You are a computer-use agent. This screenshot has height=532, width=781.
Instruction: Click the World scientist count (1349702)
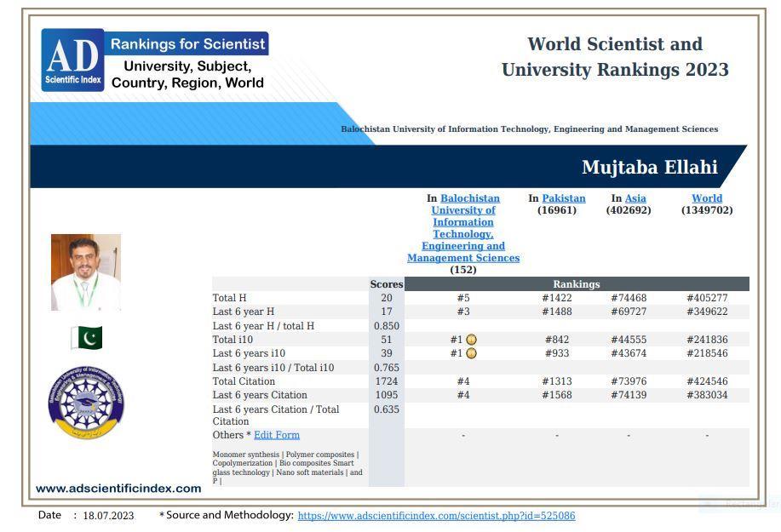(x=707, y=210)
